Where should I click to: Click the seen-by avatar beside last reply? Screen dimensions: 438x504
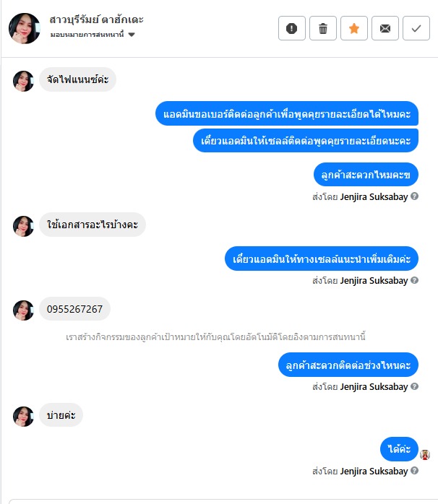pos(425,454)
